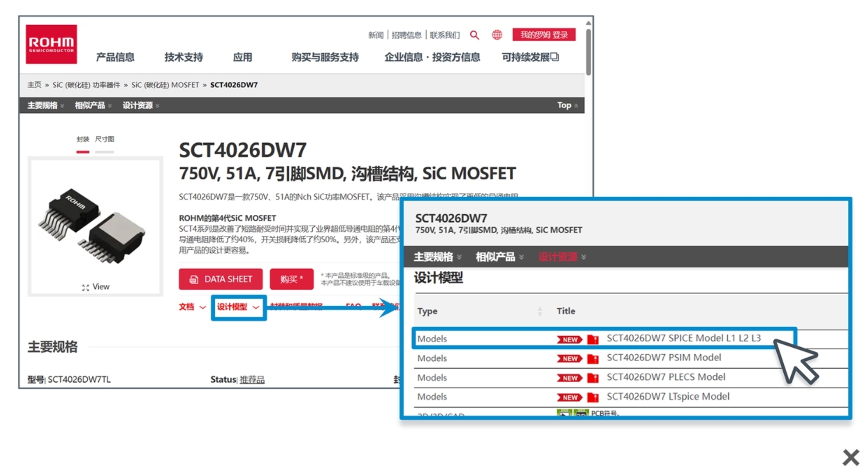Click the file icon beside LTspice Model
Viewport: 868px width, 475px height.
pos(593,398)
